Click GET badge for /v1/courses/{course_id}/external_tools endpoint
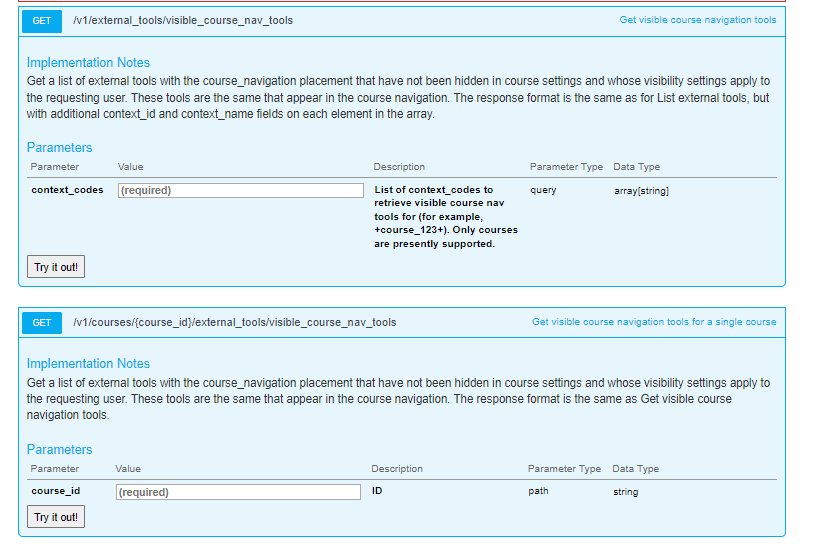814x551 pixels. pyautogui.click(x=42, y=322)
